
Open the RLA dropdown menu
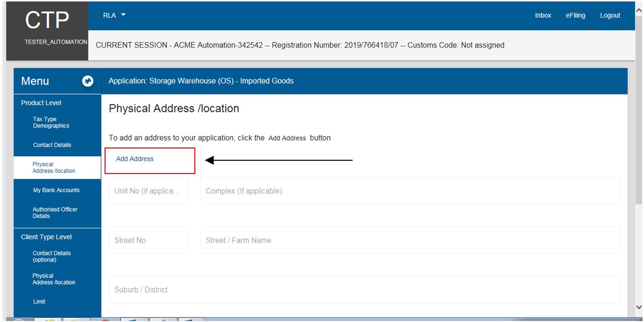pos(114,15)
